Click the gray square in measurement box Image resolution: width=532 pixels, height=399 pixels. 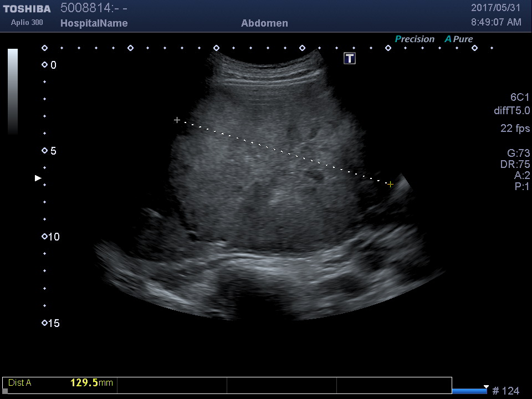pyautogui.click(x=6, y=391)
